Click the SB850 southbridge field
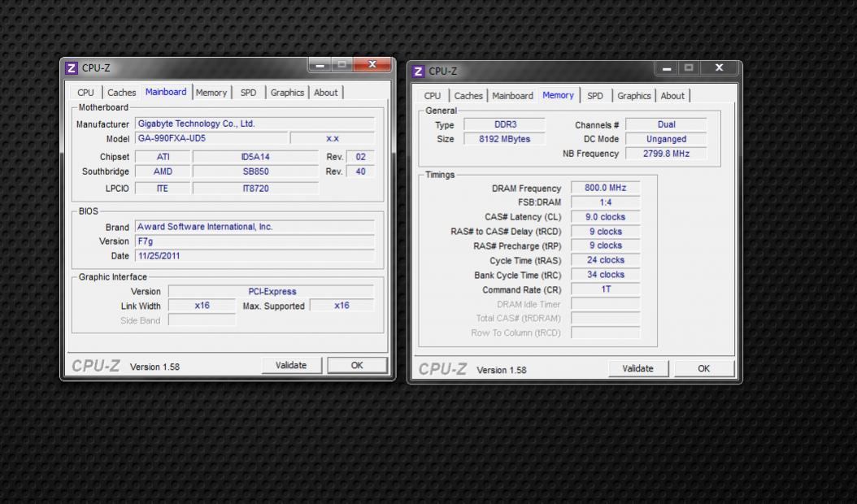The image size is (857, 504). tap(255, 172)
